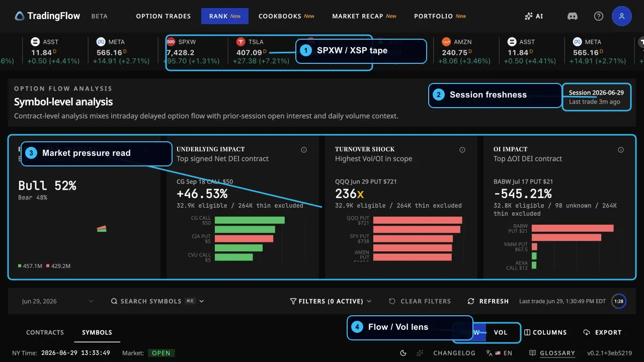Click the language translate icon
Viewport: 644px width, 362px height.
(x=489, y=353)
